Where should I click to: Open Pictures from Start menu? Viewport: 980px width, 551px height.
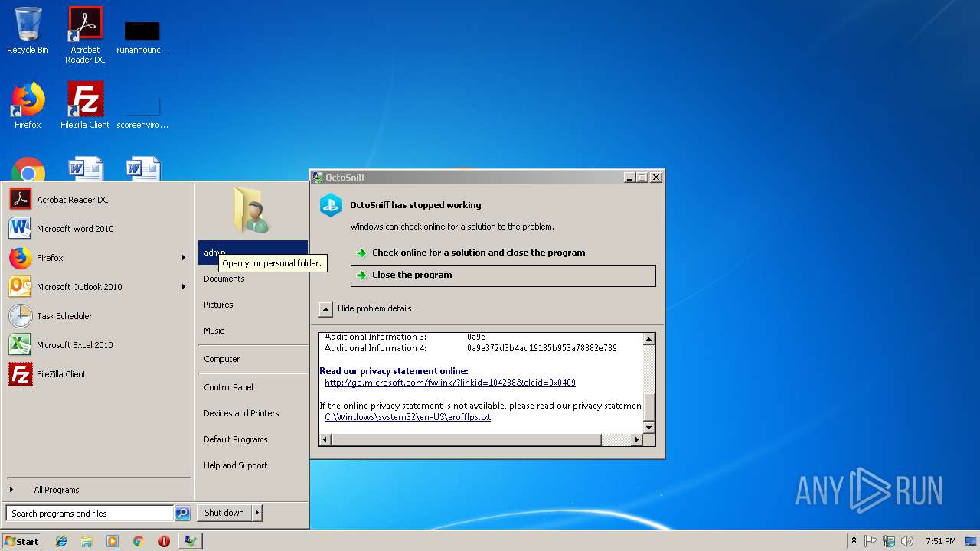[x=253, y=305]
